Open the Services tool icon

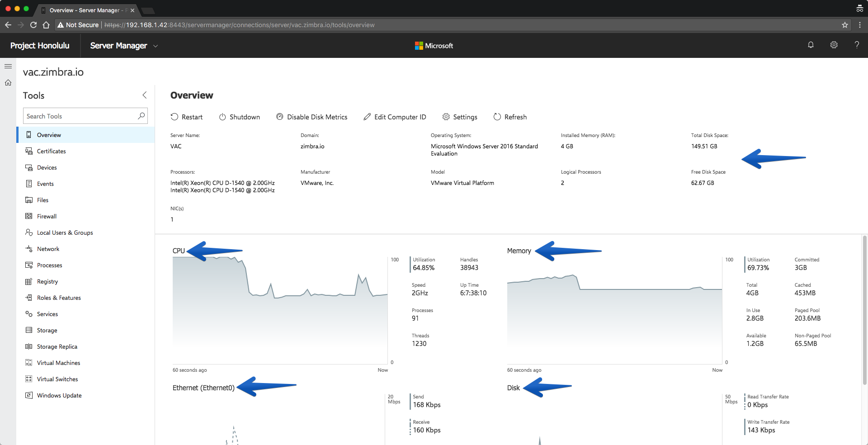point(29,314)
